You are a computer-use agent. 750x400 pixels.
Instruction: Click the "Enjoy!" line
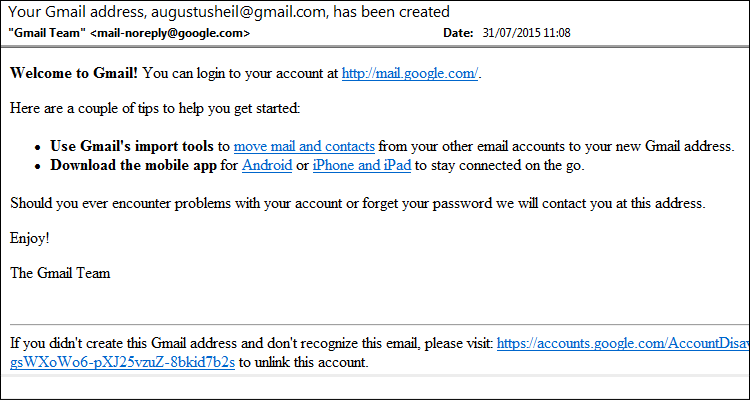[x=30, y=238]
